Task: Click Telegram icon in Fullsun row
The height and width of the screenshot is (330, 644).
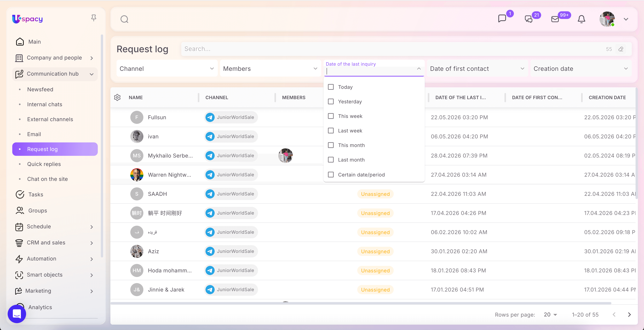Action: click(x=210, y=117)
